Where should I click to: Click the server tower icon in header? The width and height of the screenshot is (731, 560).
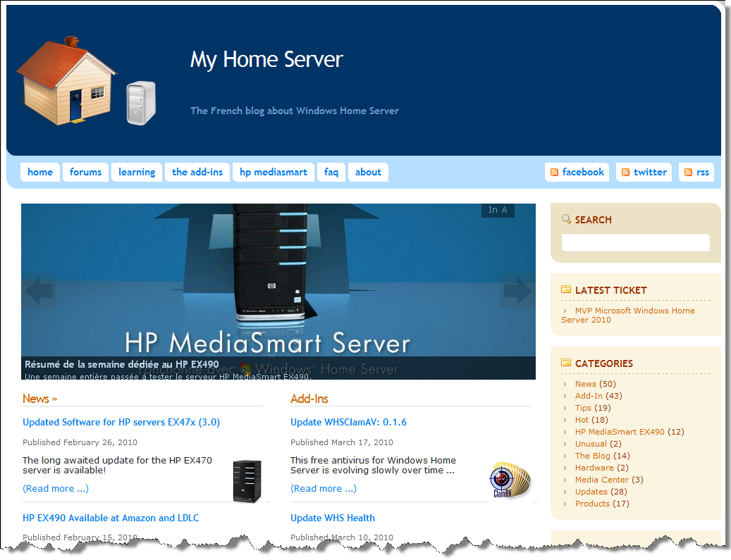click(141, 103)
